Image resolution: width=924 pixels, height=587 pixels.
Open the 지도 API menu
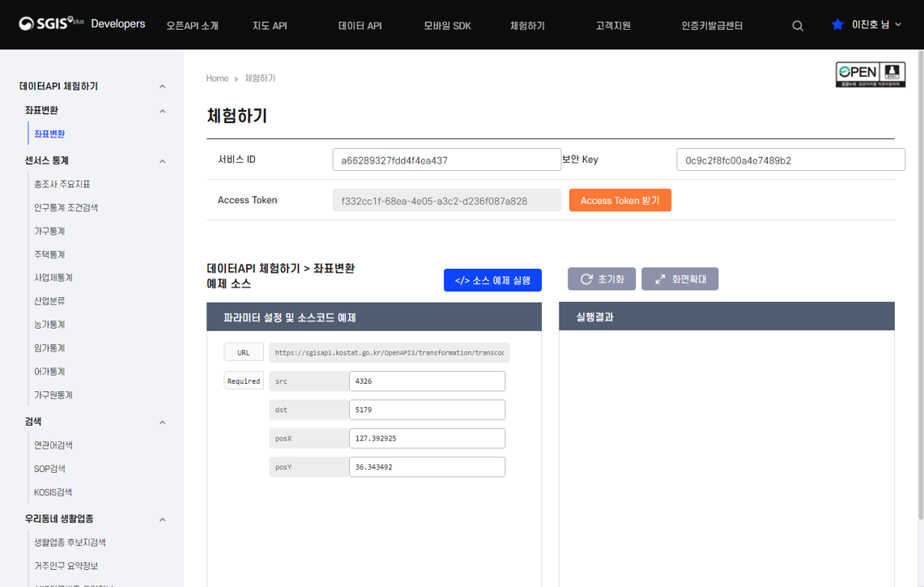(x=270, y=25)
